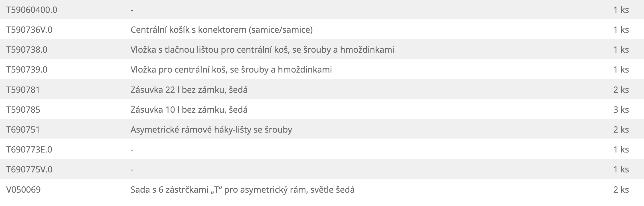The height and width of the screenshot is (206, 644).
Task: Select the T590736V.0 part number
Action: (x=29, y=30)
